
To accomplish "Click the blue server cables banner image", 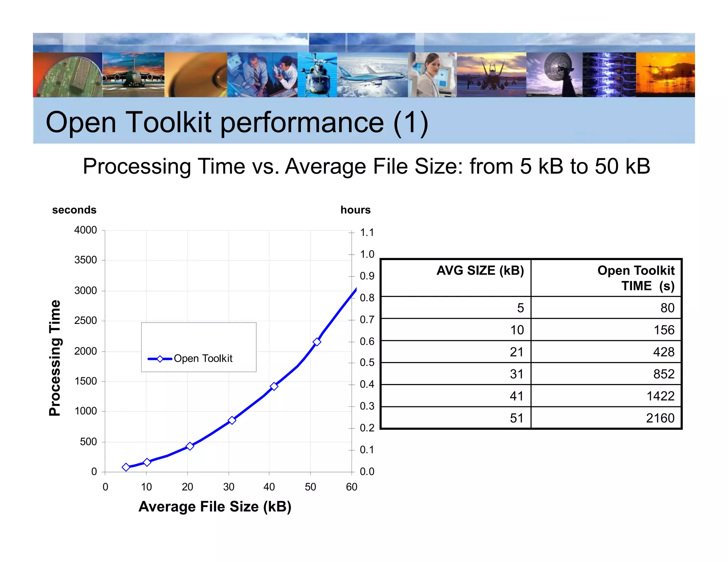I will 609,75.
